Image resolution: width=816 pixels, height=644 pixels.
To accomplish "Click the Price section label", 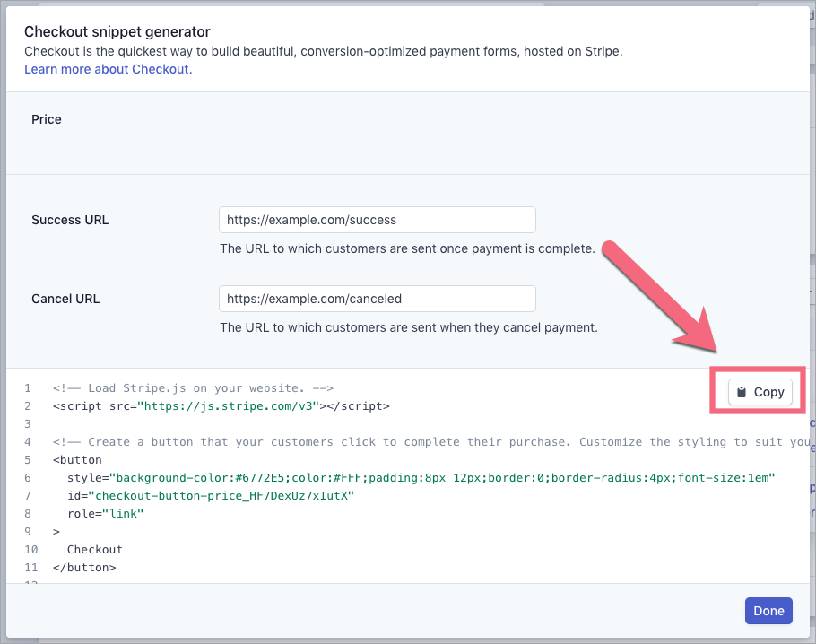I will click(47, 119).
